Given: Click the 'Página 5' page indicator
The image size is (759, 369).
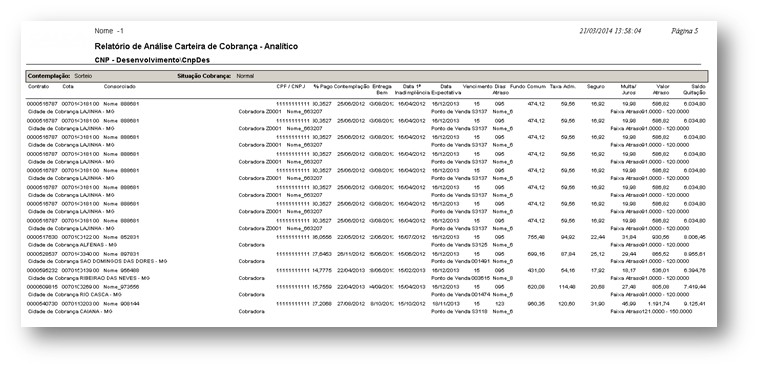Looking at the screenshot, I should pos(684,31).
